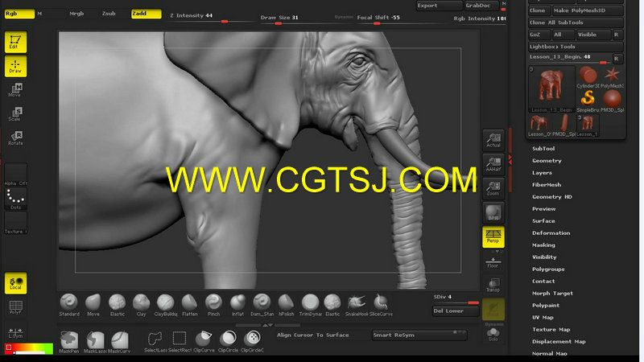This screenshot has width=644, height=362.
Task: Toggle the Rgb paint mode
Action: pyautogui.click(x=19, y=14)
